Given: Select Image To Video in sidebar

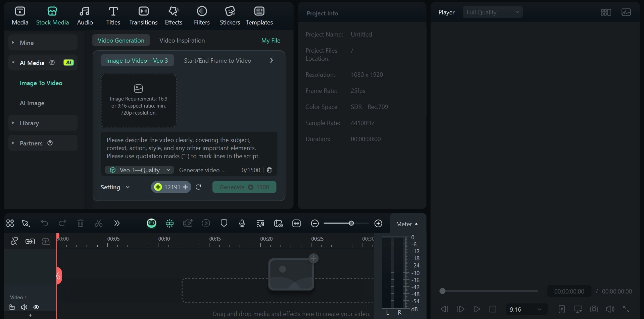Looking at the screenshot, I should [41, 83].
